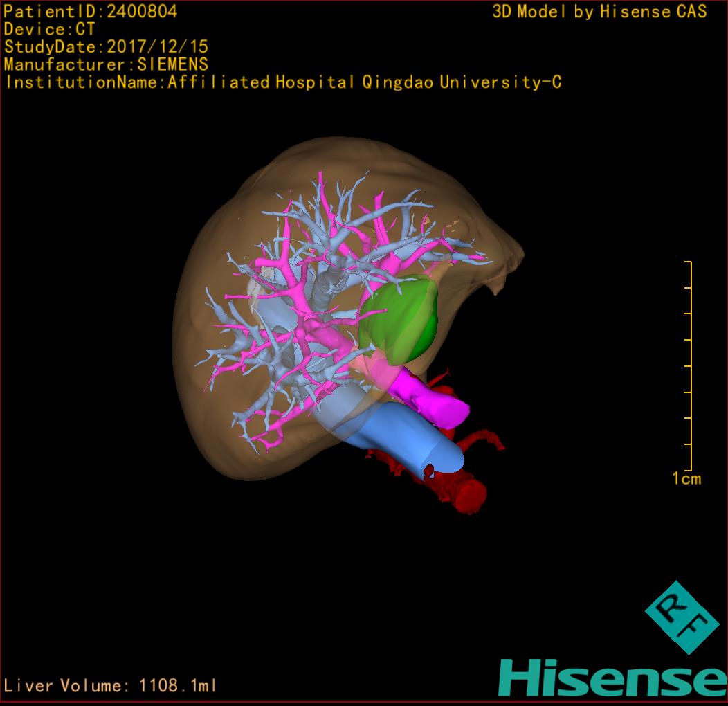
Task: Click the Device:CT label
Action: 49,29
